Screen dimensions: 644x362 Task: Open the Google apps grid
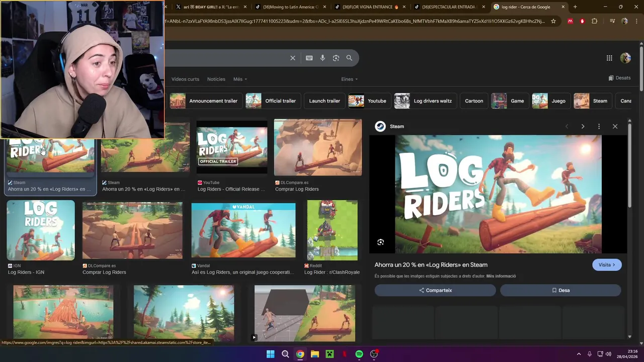609,58
